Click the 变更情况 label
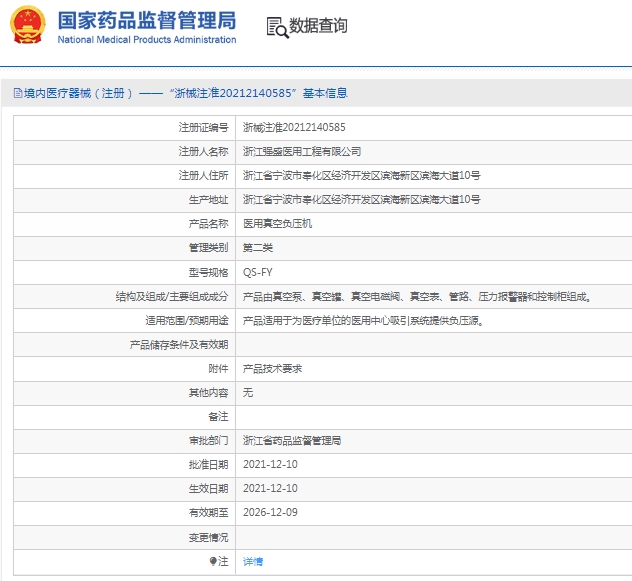The image size is (632, 581). pos(208,537)
